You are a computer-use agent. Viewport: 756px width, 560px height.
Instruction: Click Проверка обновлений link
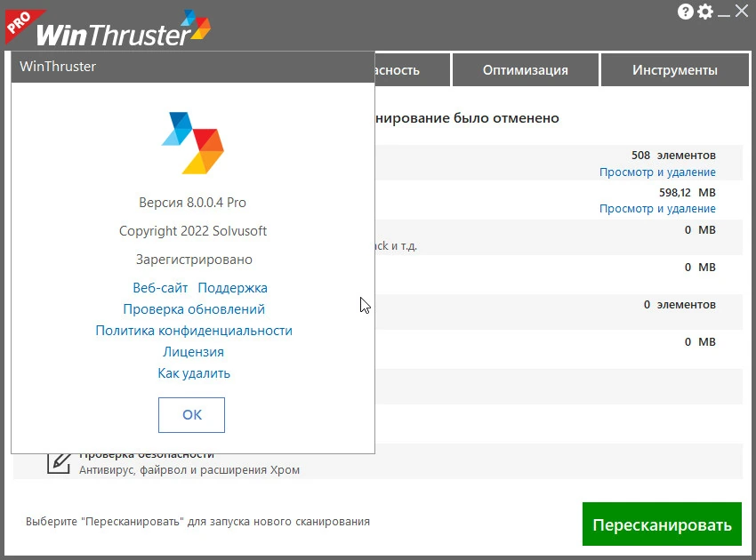pos(194,309)
